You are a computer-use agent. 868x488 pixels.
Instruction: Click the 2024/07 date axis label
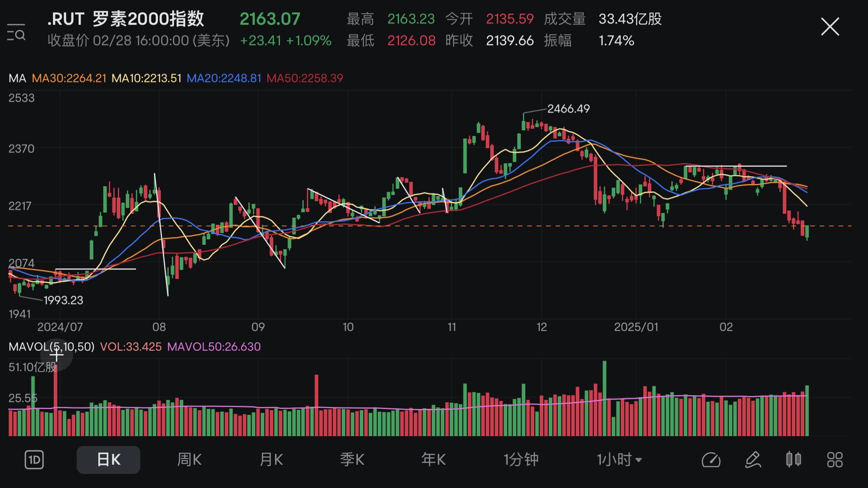coord(60,327)
